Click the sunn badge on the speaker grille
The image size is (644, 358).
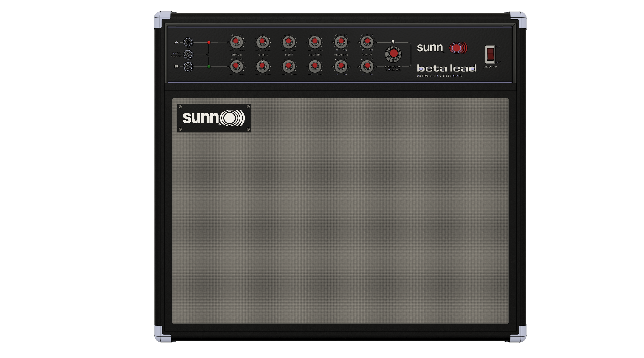coord(214,118)
